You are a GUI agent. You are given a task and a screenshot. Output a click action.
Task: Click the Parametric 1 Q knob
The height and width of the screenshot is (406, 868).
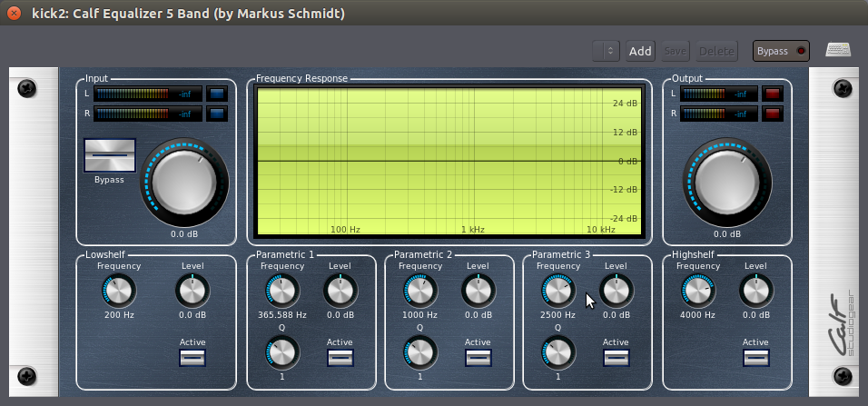282,352
